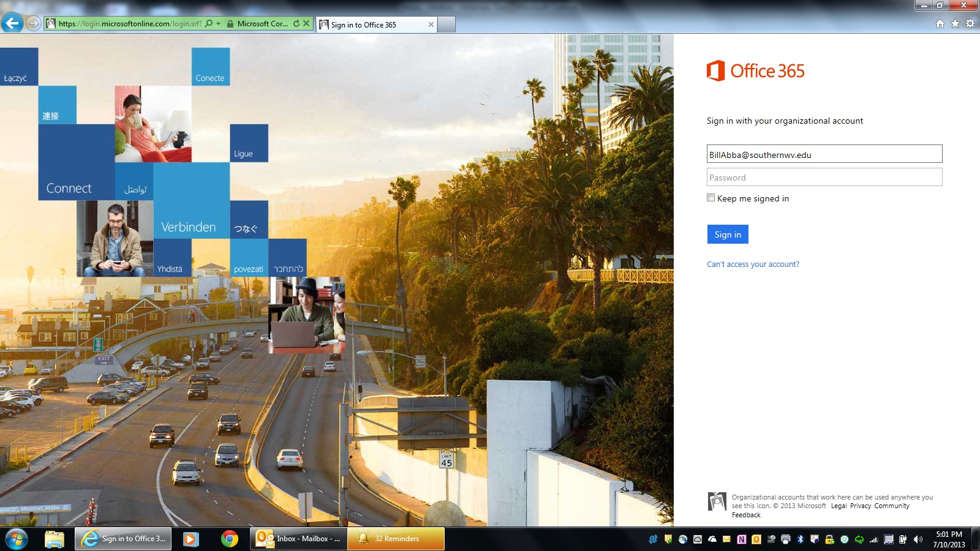Screen dimensions: 980x551
Task: Open Can't access your account link
Action: point(753,264)
